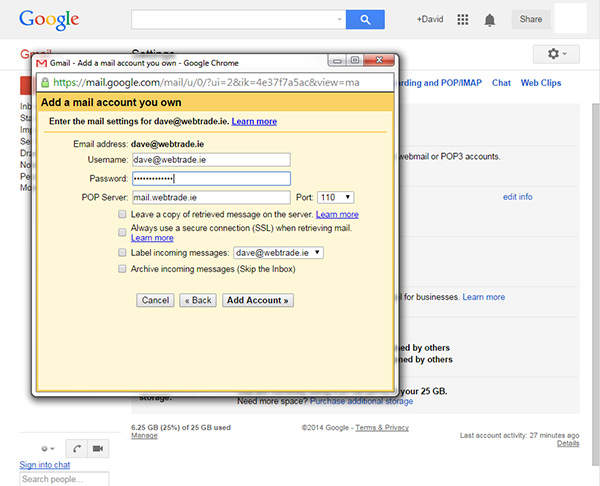Click Learn more beside leave a copy option
The height and width of the screenshot is (486, 600).
[337, 214]
